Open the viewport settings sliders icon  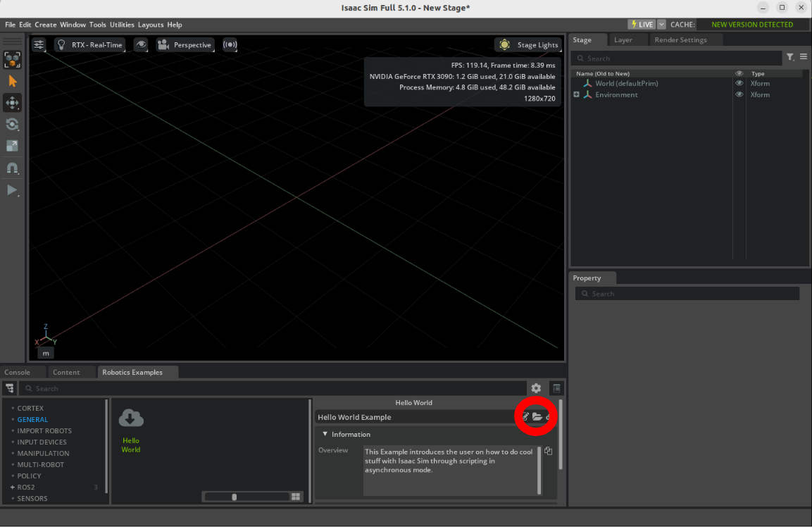(39, 44)
